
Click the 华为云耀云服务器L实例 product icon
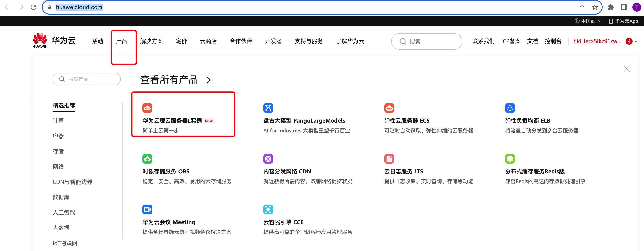[x=147, y=108]
